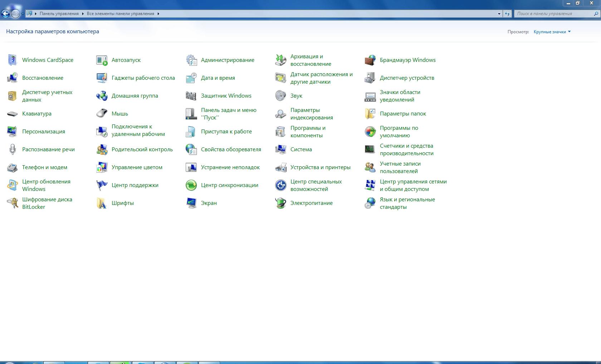
Task: Click the control panel icon in address bar
Action: (x=29, y=14)
